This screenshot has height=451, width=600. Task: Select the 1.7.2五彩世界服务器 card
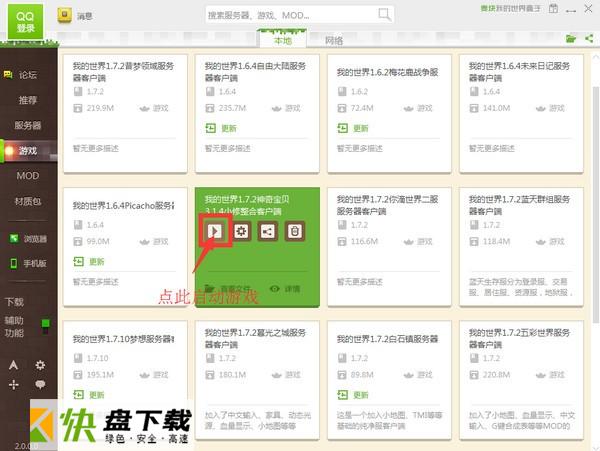tap(521, 380)
